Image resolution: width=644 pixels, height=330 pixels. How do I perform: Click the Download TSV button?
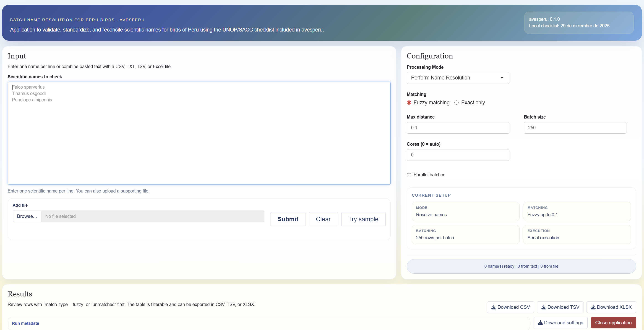560,307
